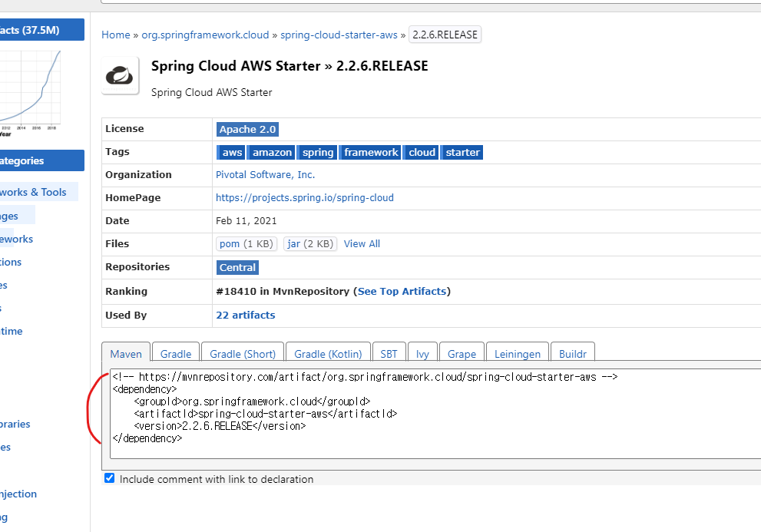Viewport: 761px width, 532px height.
Task: Select the aws tag badge
Action: tap(231, 152)
